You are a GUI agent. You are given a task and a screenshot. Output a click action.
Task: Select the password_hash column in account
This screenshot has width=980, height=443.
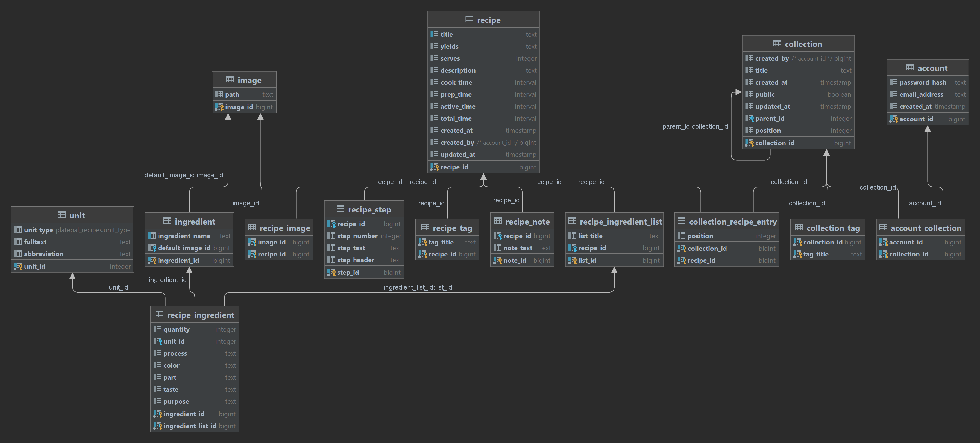[x=928, y=82]
